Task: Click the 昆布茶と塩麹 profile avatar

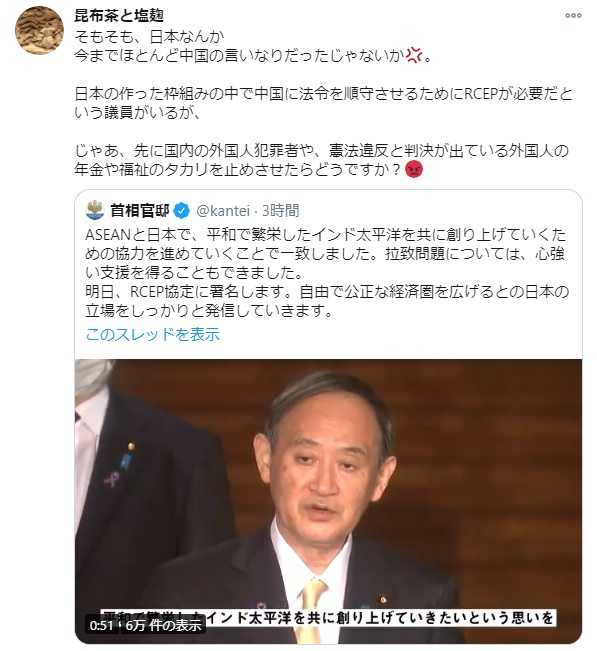Action: 39,30
